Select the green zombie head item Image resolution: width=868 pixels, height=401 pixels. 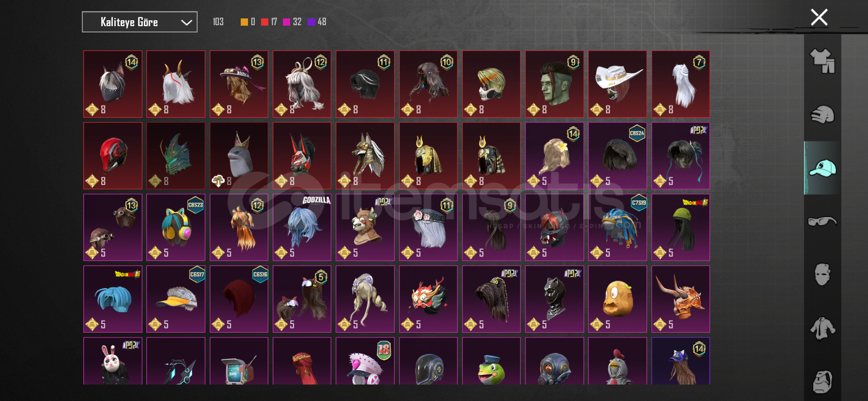554,84
